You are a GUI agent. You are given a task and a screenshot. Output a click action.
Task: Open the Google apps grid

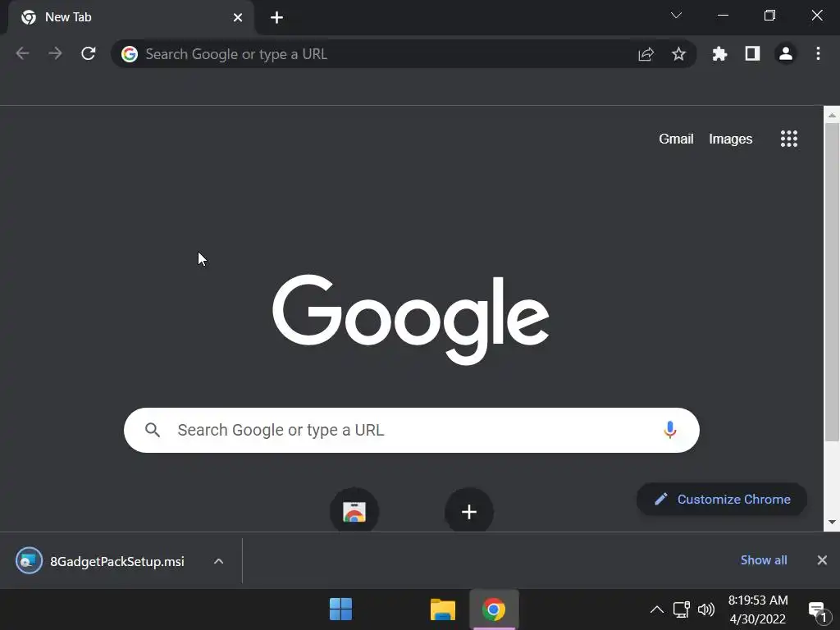pyautogui.click(x=788, y=139)
